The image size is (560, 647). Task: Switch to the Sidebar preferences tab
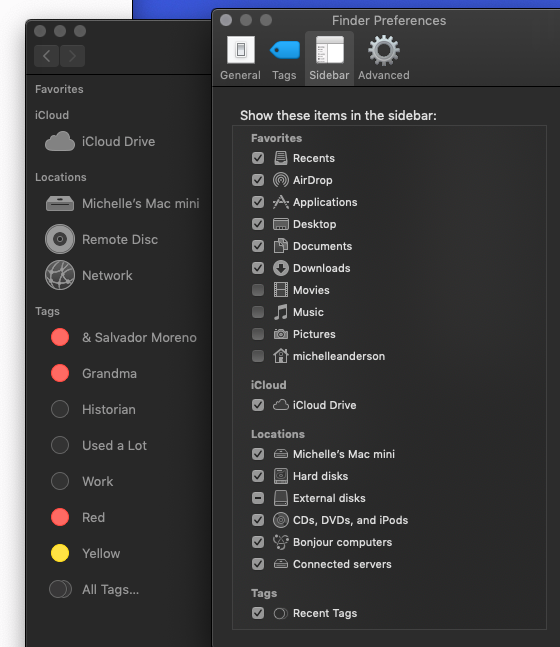pos(329,58)
